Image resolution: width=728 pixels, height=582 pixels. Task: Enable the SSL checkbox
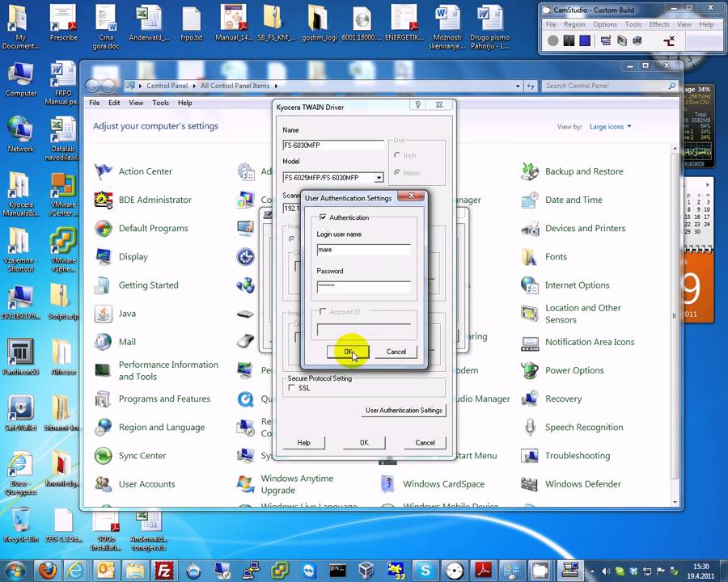(x=291, y=387)
